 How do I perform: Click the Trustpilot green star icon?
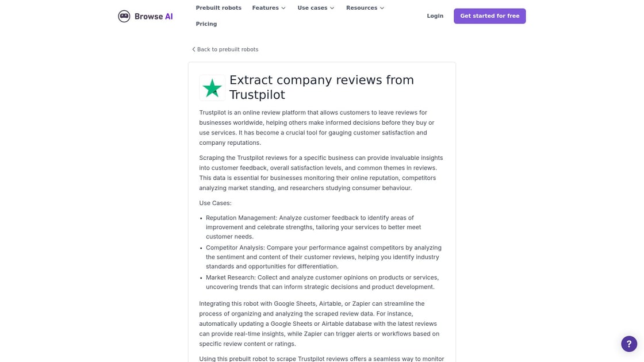point(212,88)
